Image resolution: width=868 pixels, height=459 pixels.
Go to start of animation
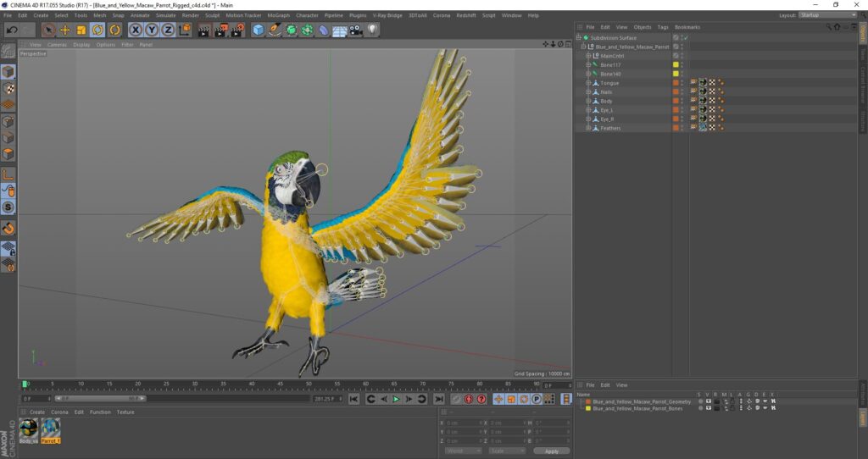[x=353, y=399]
